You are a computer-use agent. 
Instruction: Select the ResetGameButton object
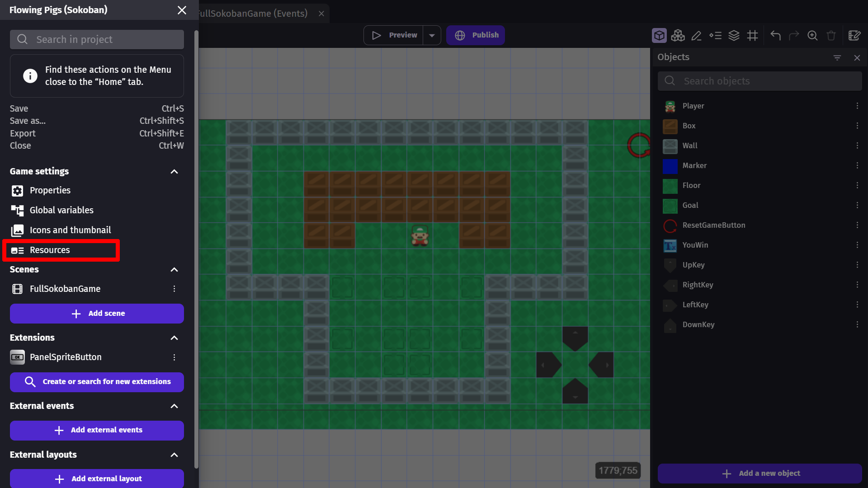click(713, 225)
